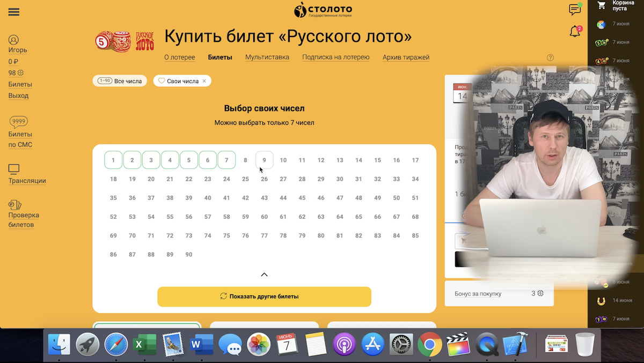Image resolution: width=644 pixels, height=363 pixels.
Task: Click the Русское лото logo
Action: point(125,40)
